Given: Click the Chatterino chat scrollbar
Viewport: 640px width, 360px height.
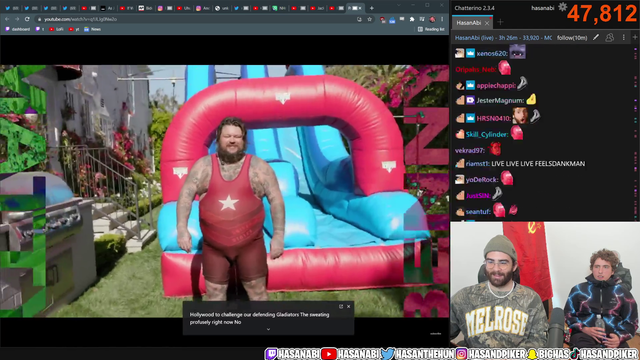Looking at the screenshot, I should 636,133.
